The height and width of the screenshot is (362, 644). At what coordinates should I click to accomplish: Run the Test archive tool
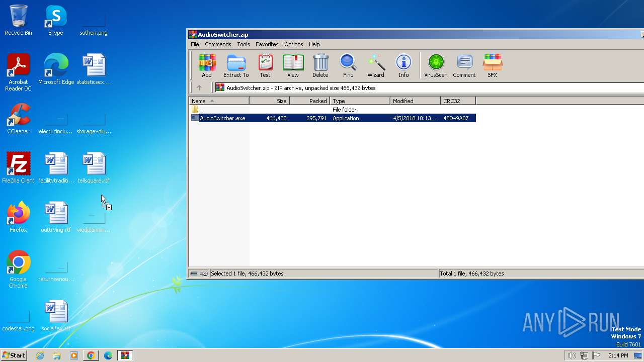[x=265, y=66]
